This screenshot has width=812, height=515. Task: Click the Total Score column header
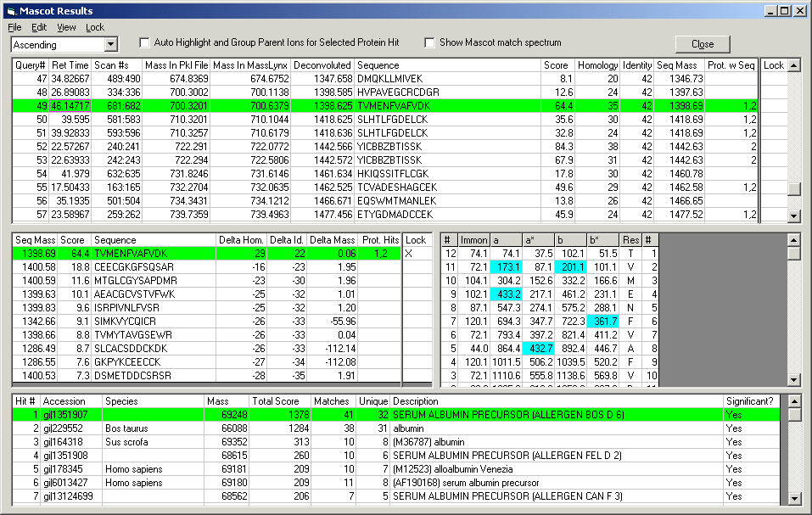pyautogui.click(x=280, y=401)
